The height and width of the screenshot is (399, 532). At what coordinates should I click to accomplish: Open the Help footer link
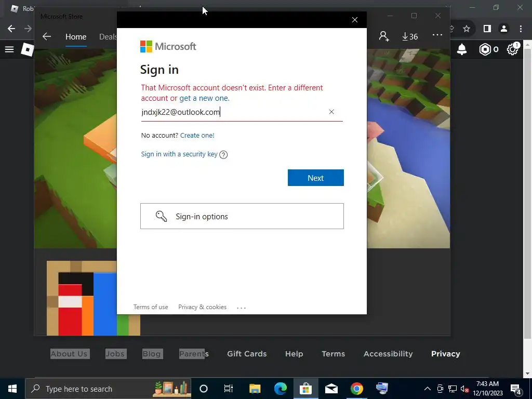294,353
